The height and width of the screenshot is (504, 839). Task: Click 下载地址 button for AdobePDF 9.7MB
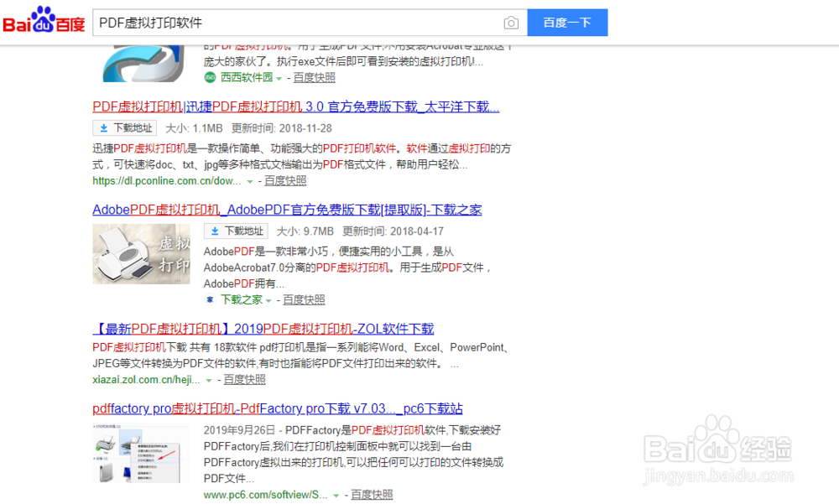point(236,231)
